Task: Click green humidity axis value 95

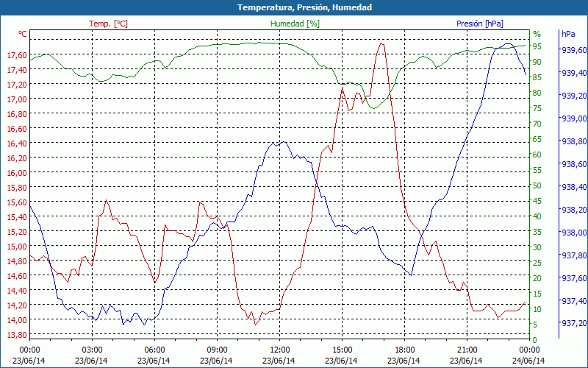Action: tap(537, 46)
